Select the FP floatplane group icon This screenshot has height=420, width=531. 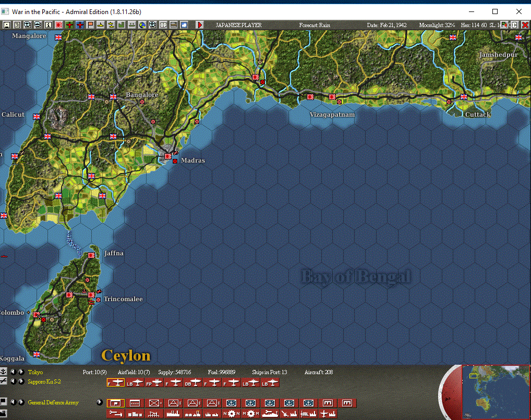point(154,383)
